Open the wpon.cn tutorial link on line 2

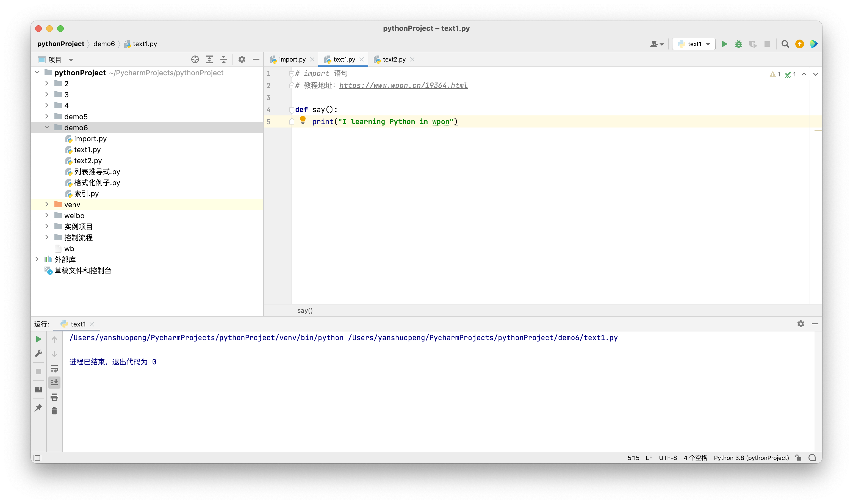point(403,85)
